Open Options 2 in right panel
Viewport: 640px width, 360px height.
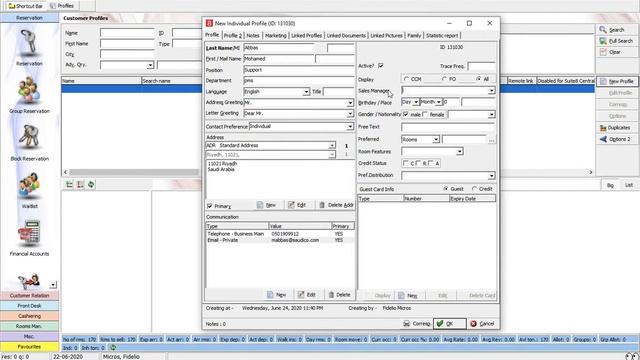(617, 139)
